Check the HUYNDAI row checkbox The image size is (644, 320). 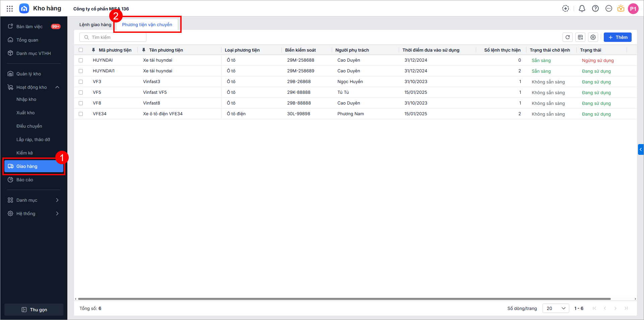81,60
